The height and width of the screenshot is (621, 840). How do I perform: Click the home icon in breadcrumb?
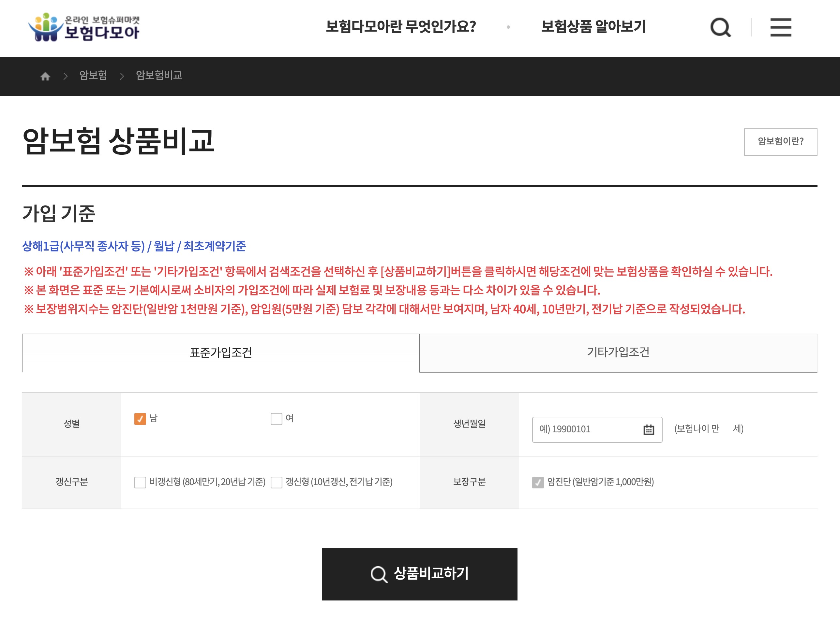(46, 76)
